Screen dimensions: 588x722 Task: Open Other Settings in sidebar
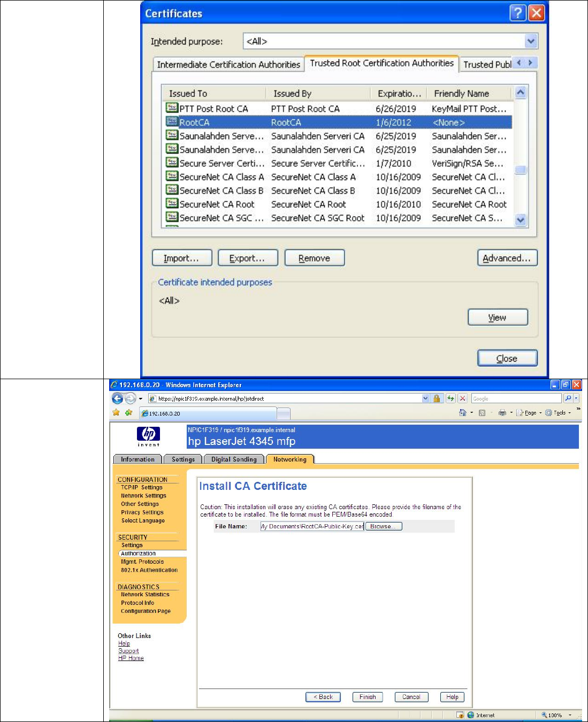pyautogui.click(x=140, y=504)
